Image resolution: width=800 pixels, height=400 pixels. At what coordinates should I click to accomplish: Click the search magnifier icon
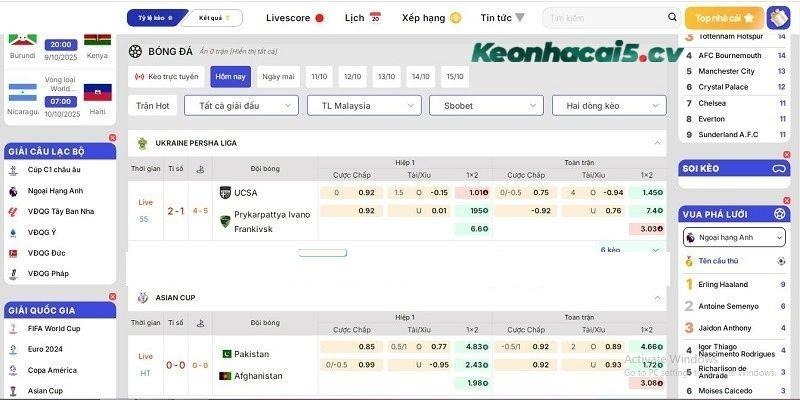click(670, 18)
